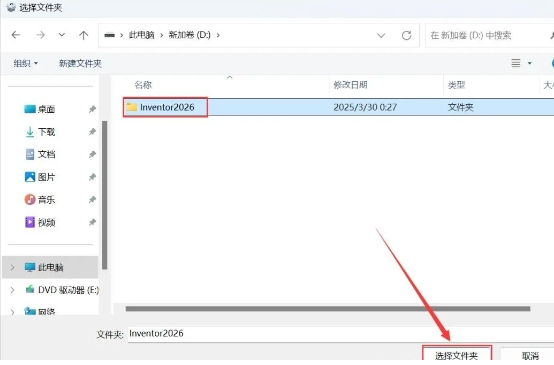The width and height of the screenshot is (554, 365).
Task: Open 桌面 in the sidebar
Action: [40, 109]
